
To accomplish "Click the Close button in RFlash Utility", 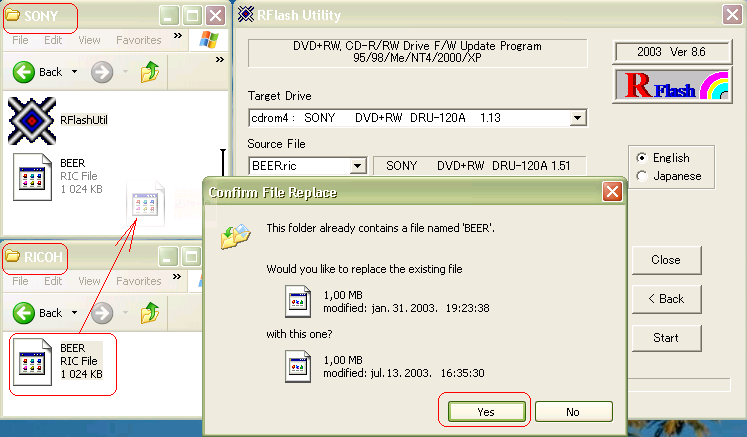I will [x=666, y=260].
